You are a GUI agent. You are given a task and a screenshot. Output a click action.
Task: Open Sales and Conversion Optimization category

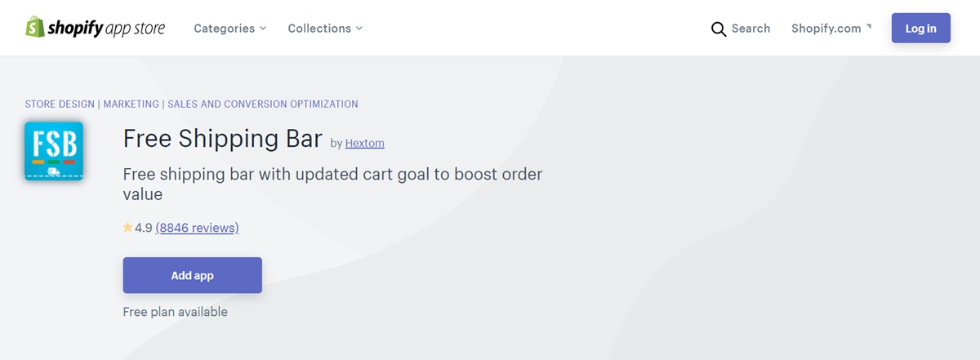[x=263, y=104]
